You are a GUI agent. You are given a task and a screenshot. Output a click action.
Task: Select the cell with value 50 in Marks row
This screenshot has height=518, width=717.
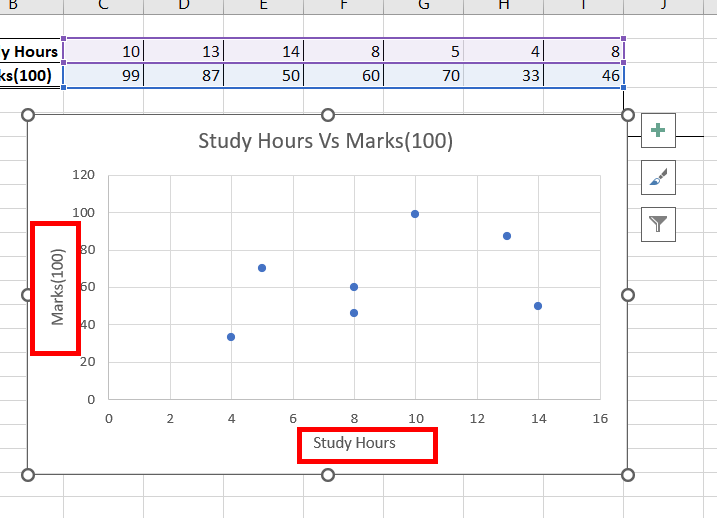pyautogui.click(x=263, y=75)
